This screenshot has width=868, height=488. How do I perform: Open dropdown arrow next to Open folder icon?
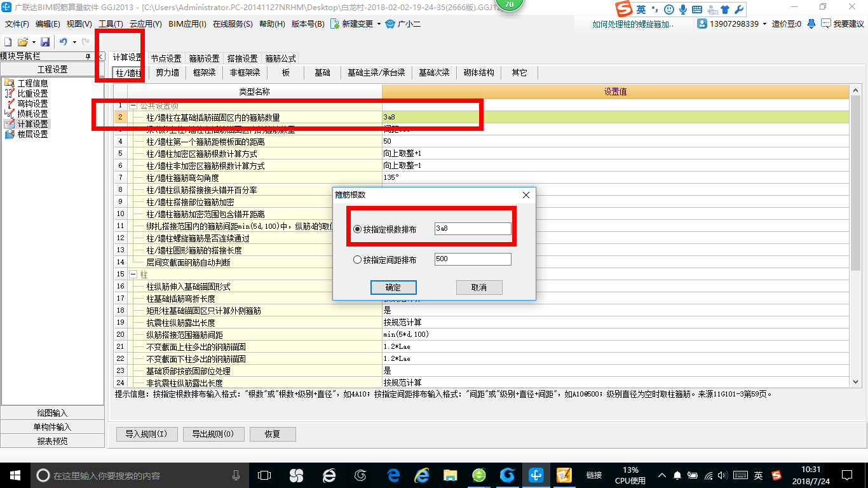click(x=33, y=42)
